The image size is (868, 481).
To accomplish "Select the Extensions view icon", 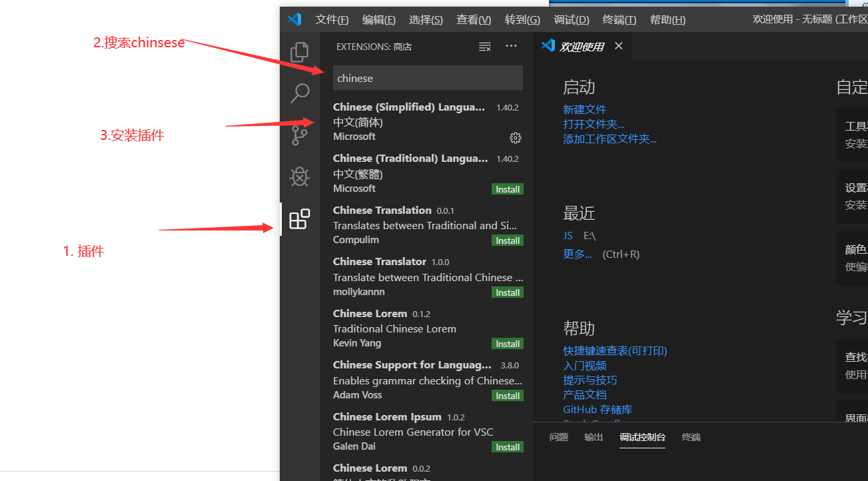I will pos(300,219).
